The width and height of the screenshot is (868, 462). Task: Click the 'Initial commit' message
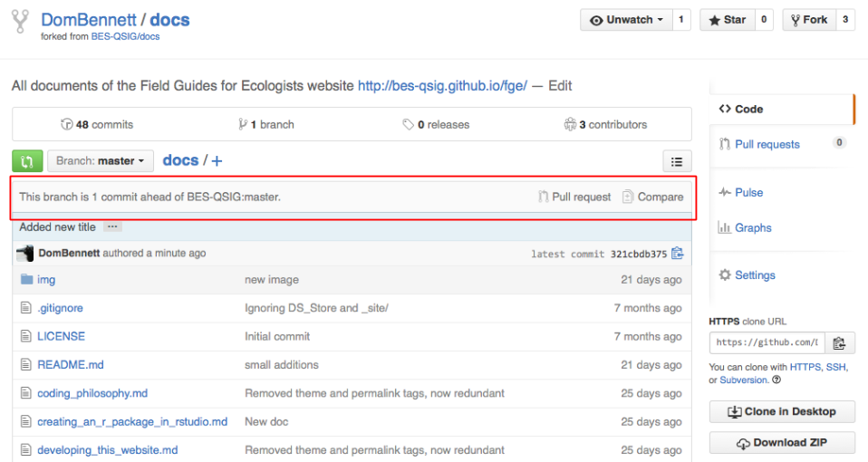277,336
